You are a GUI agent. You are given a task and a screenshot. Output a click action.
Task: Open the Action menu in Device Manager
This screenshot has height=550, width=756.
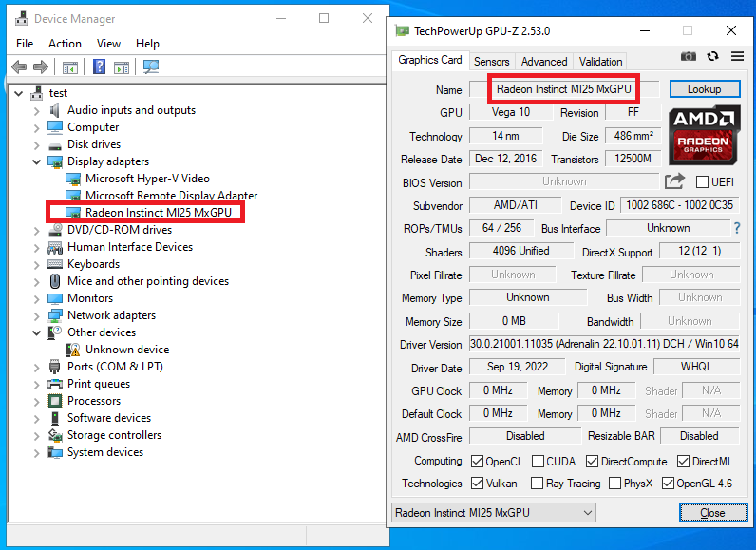[65, 44]
